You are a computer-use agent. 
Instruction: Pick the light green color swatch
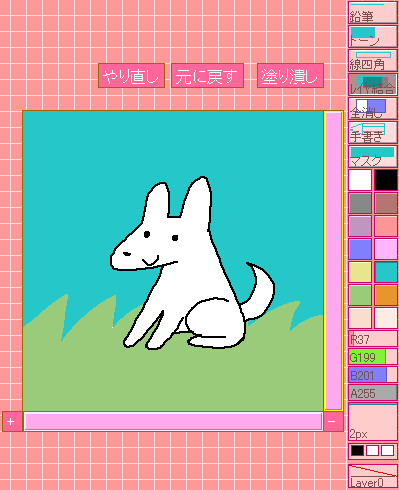[360, 295]
